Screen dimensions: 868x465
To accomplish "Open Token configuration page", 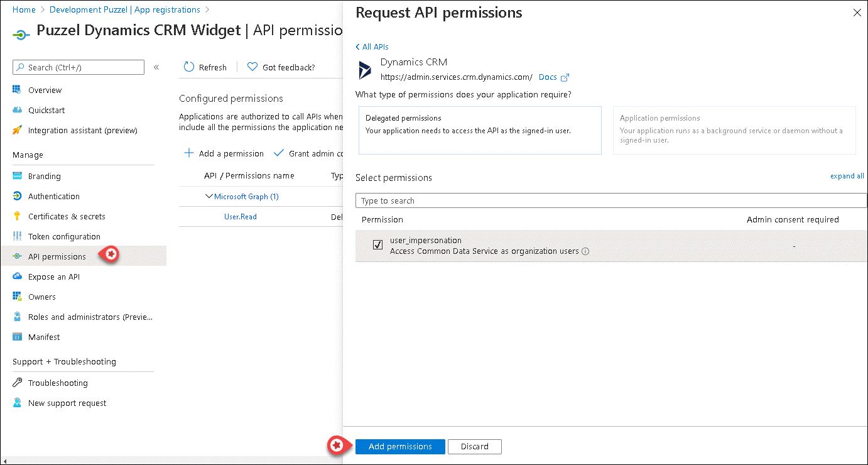I will pos(64,236).
